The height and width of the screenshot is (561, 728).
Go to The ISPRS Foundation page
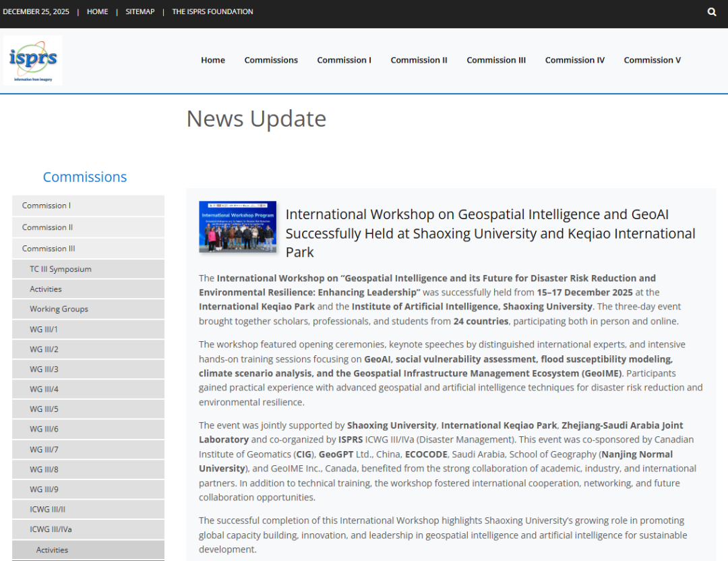click(x=212, y=11)
